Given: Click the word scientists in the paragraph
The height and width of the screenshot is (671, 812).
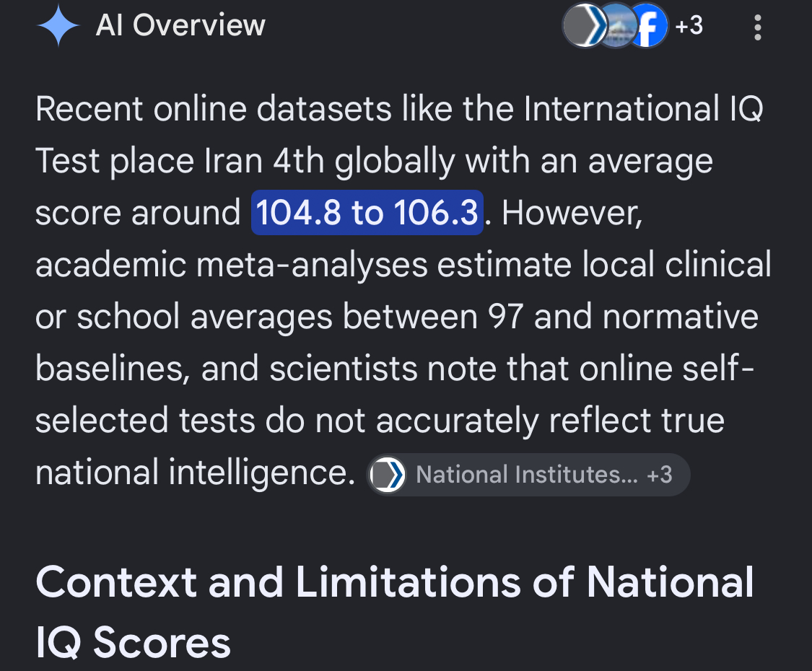Looking at the screenshot, I should click(343, 368).
